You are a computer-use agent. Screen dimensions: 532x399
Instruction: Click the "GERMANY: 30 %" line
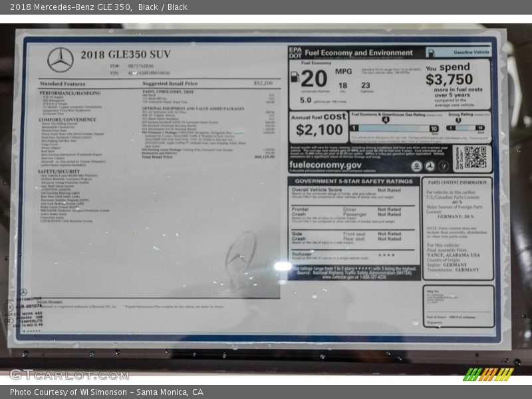(456, 217)
